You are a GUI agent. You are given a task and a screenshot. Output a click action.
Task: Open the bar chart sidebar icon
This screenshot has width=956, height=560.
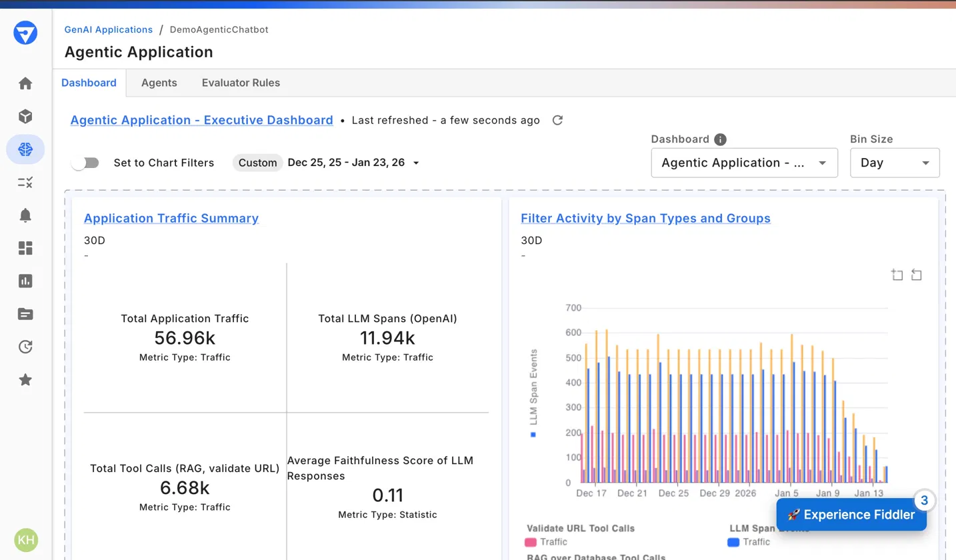[25, 281]
